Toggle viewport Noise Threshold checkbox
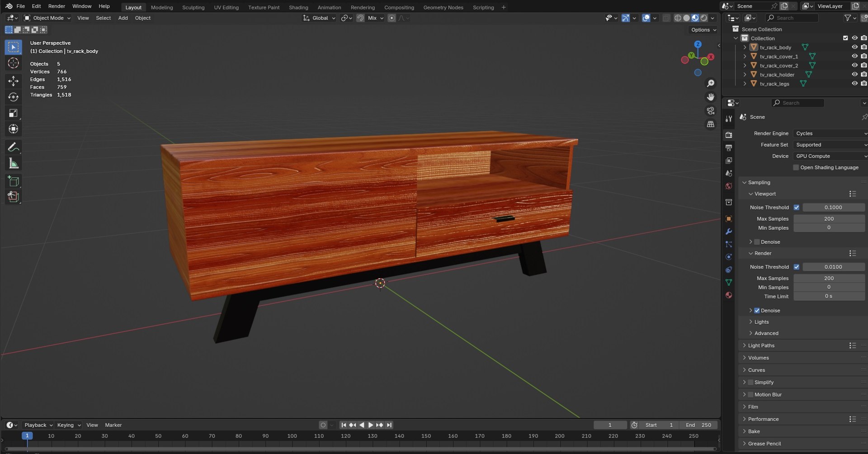Image resolution: width=868 pixels, height=454 pixels. pyautogui.click(x=797, y=207)
